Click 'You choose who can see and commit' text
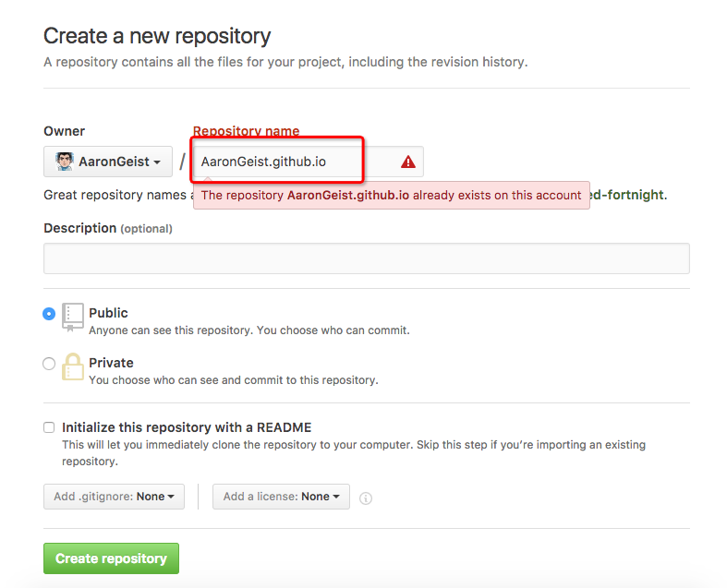 click(234, 380)
